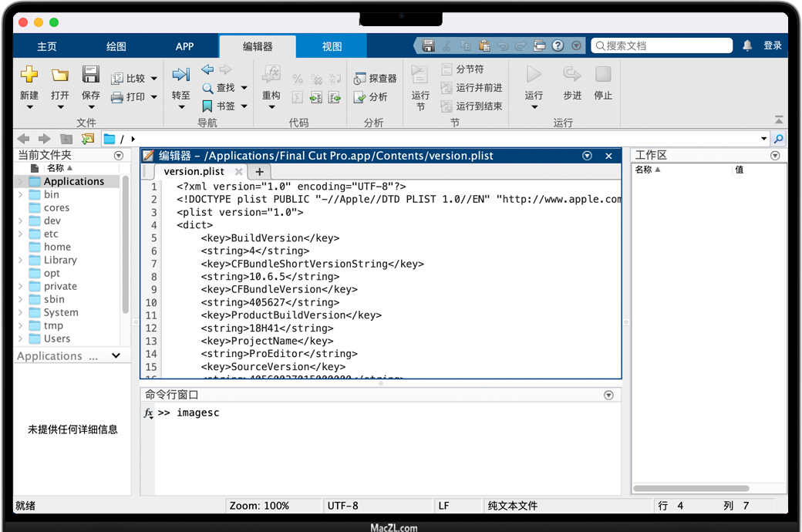
Task: Switch to the 绘图 (Plots) tab
Action: [116, 46]
